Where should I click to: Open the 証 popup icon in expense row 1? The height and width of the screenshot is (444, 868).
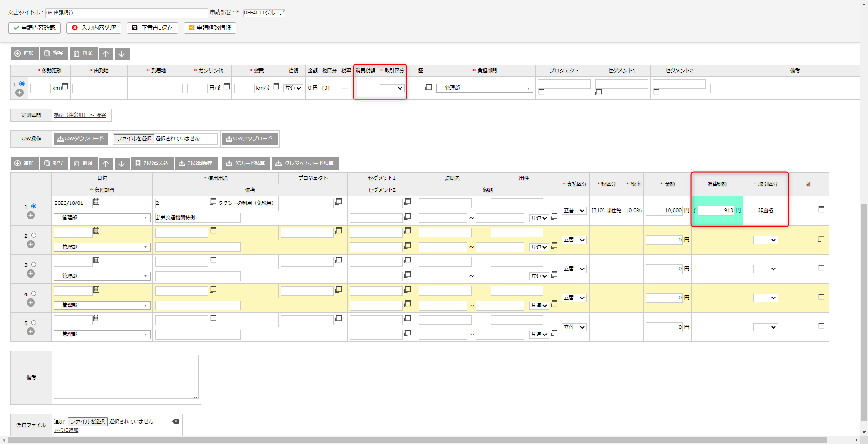(x=821, y=210)
